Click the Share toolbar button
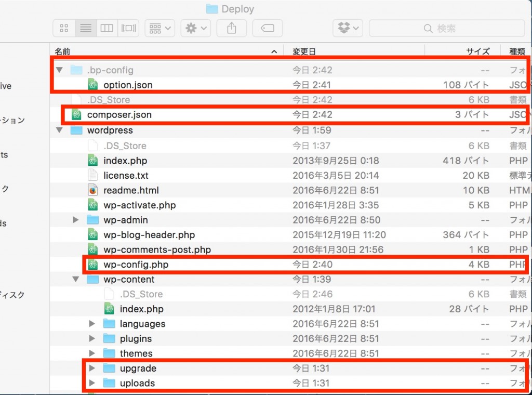The width and height of the screenshot is (532, 395). click(x=231, y=28)
